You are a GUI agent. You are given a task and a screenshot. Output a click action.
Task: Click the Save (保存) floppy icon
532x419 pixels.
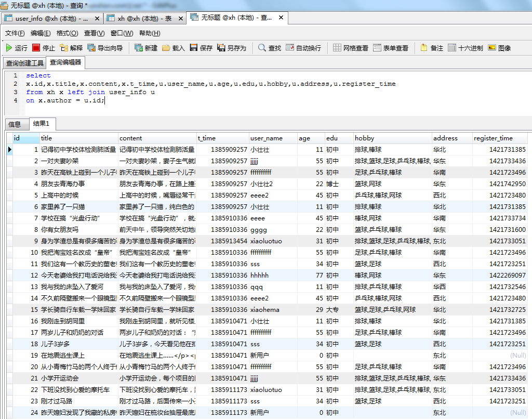point(193,48)
